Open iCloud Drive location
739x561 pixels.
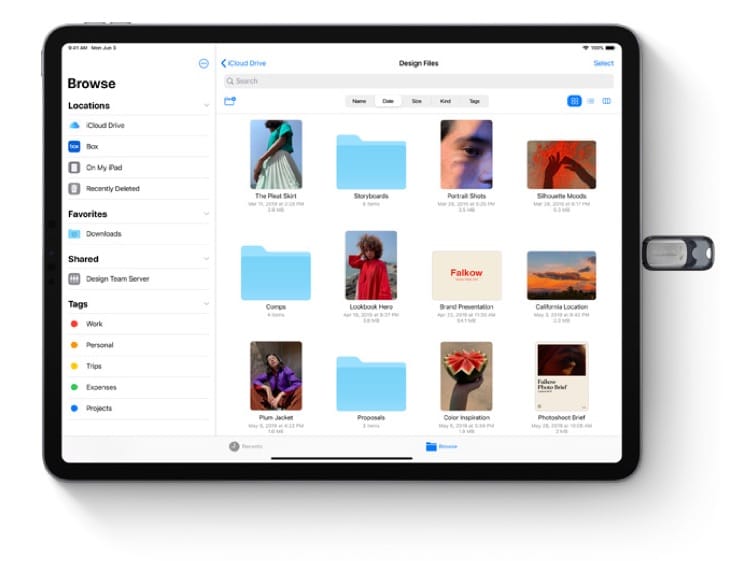[138, 125]
